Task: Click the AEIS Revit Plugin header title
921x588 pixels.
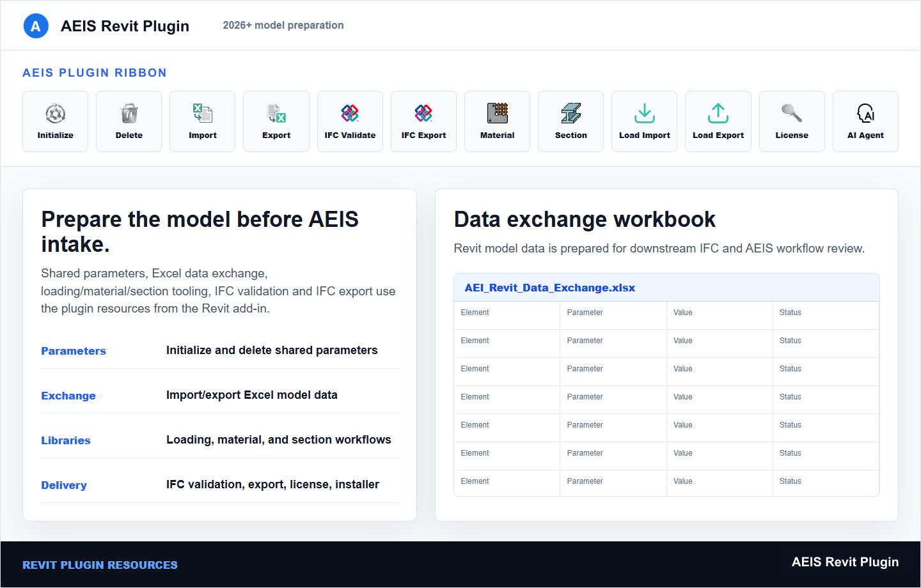Action: (x=125, y=26)
